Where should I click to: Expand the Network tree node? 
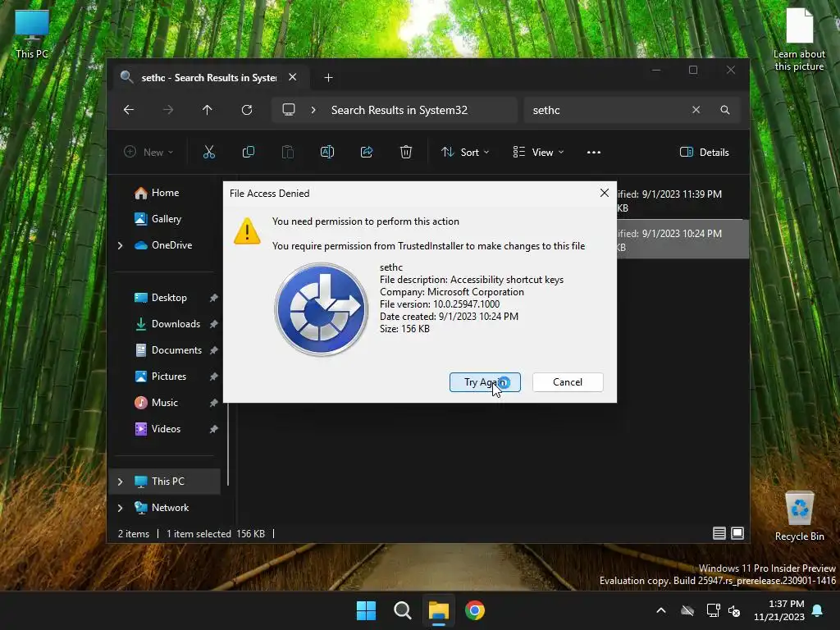(x=120, y=508)
